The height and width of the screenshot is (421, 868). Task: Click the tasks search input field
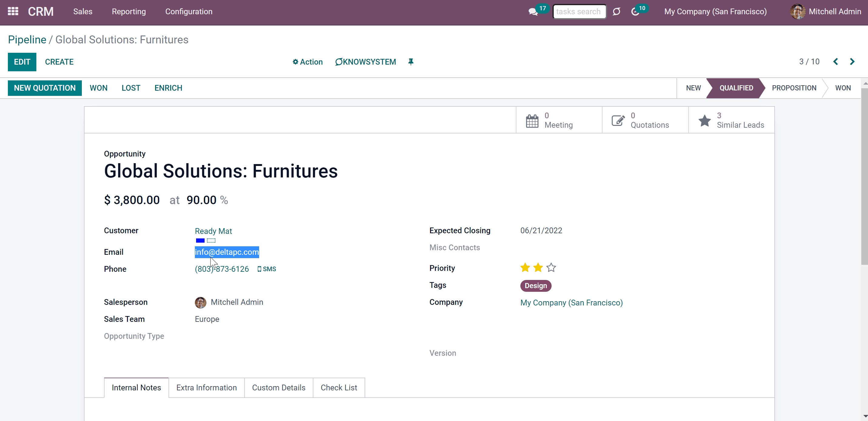click(579, 12)
